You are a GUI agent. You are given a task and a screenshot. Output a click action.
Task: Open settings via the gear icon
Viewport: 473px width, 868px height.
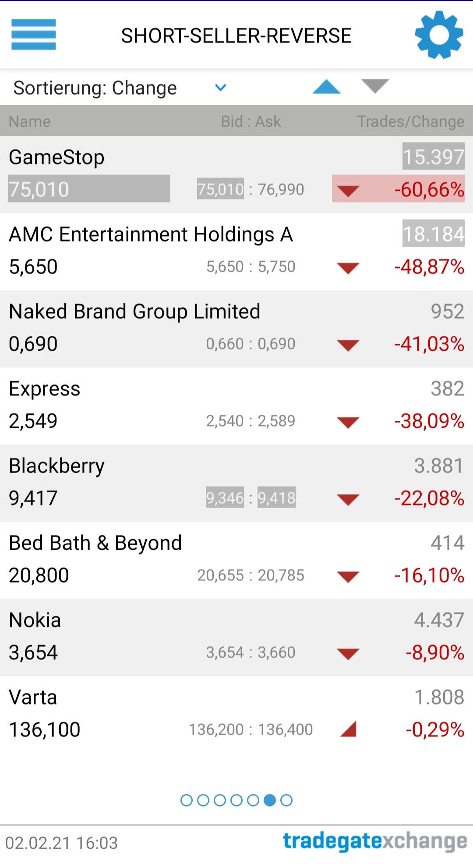[x=439, y=35]
